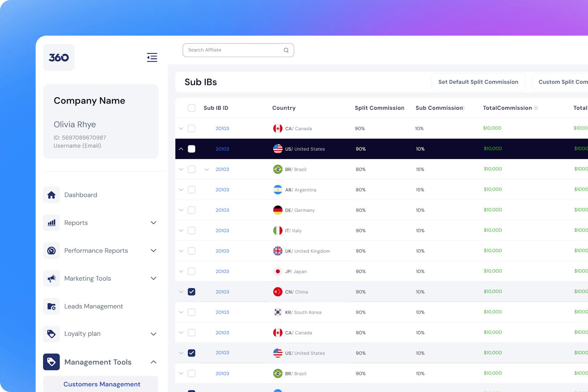
Task: Click the South Korea flag icon
Action: 278,312
